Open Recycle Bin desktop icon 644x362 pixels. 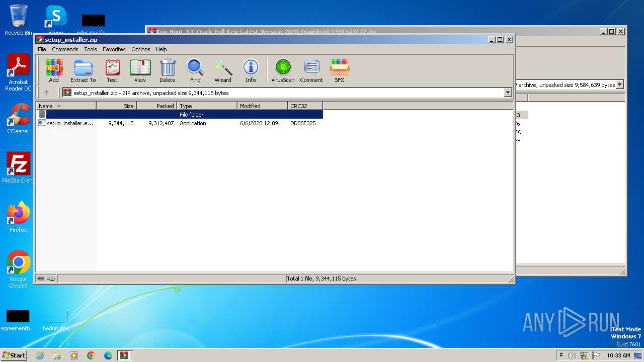click(x=18, y=20)
